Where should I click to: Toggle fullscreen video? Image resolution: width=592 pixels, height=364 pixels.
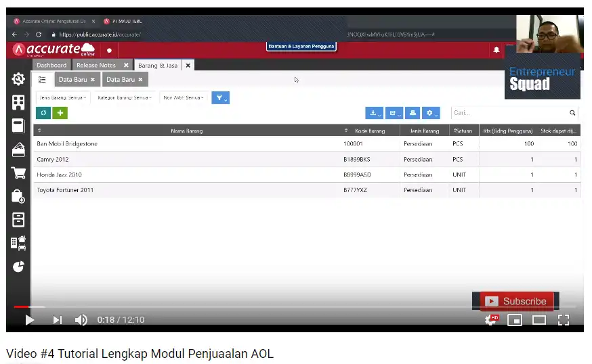point(564,320)
